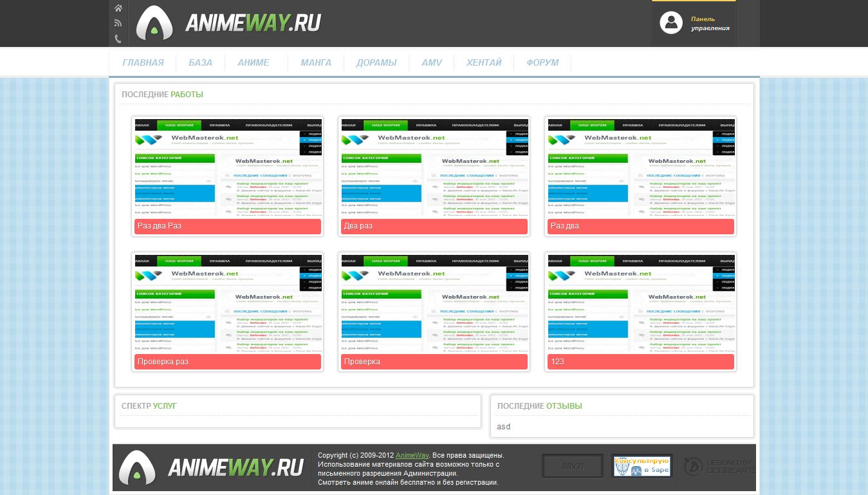The height and width of the screenshot is (495, 868).
Task: Open the Дорамы navigation section
Action: point(376,62)
